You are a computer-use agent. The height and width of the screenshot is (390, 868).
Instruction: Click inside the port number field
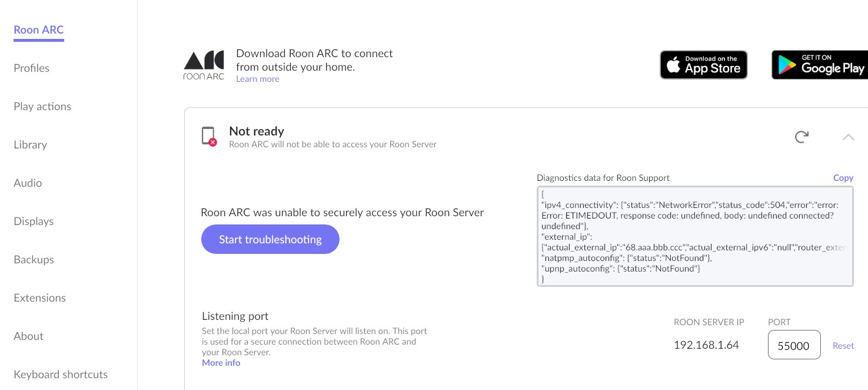tap(794, 346)
